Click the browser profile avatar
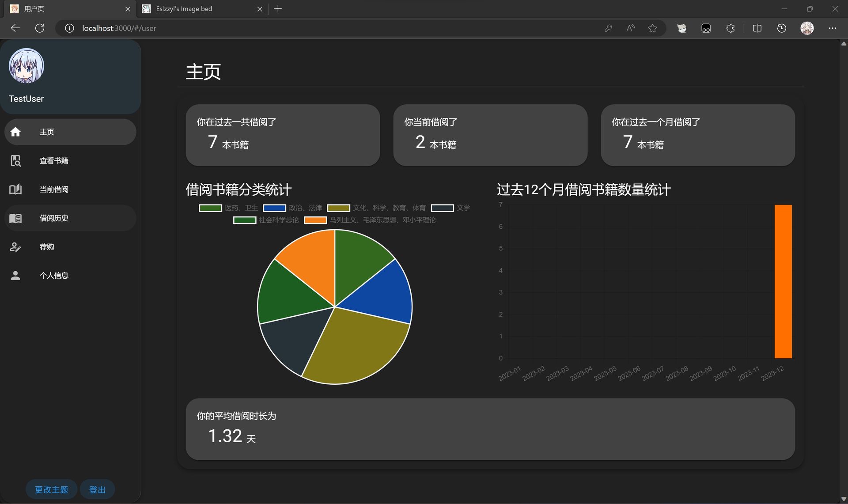The height and width of the screenshot is (504, 848). pos(807,28)
